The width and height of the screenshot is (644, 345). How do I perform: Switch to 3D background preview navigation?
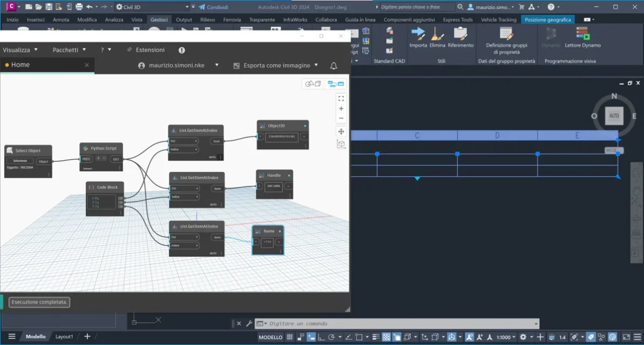coord(313,84)
